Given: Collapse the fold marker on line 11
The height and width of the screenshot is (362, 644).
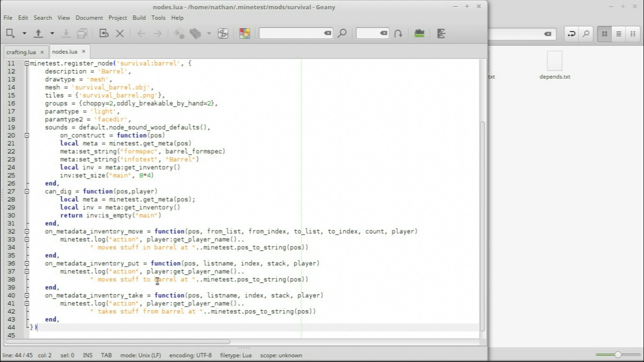Looking at the screenshot, I should [x=27, y=63].
